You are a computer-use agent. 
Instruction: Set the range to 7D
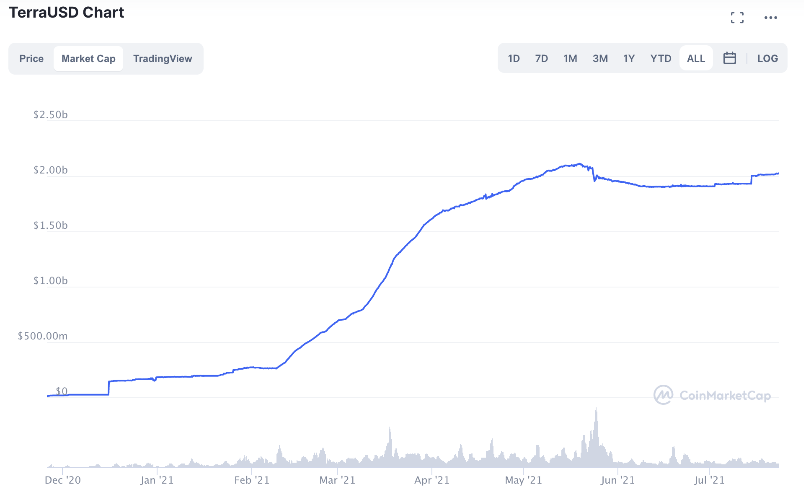tap(542, 59)
